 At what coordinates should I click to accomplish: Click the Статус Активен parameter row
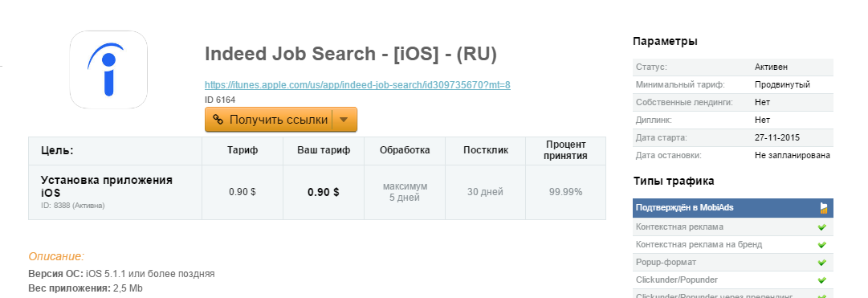(x=732, y=67)
